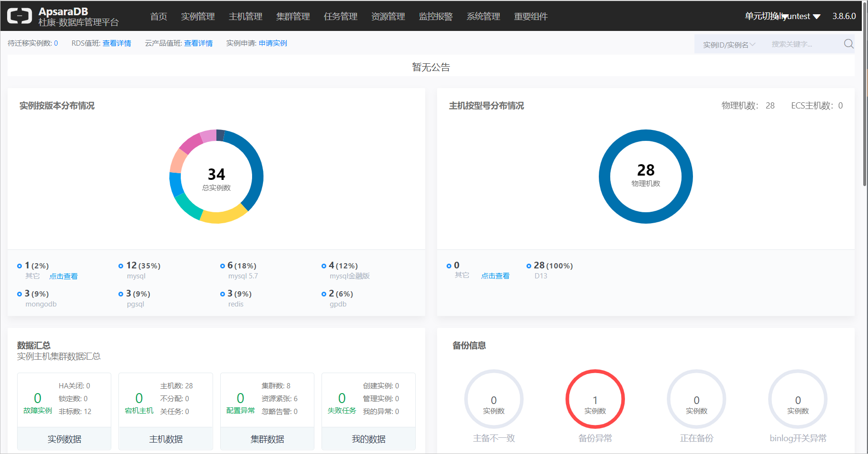Open the 重要组件 menu

pyautogui.click(x=531, y=16)
